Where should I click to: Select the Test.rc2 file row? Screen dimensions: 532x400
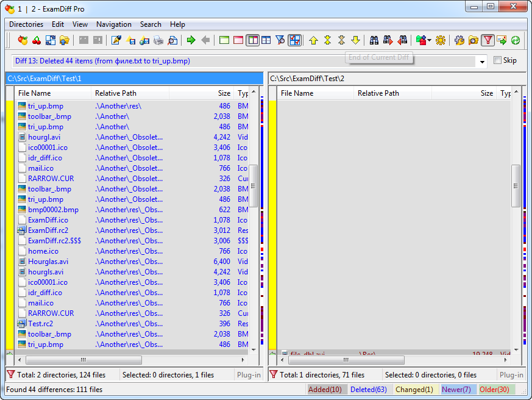(x=132, y=324)
